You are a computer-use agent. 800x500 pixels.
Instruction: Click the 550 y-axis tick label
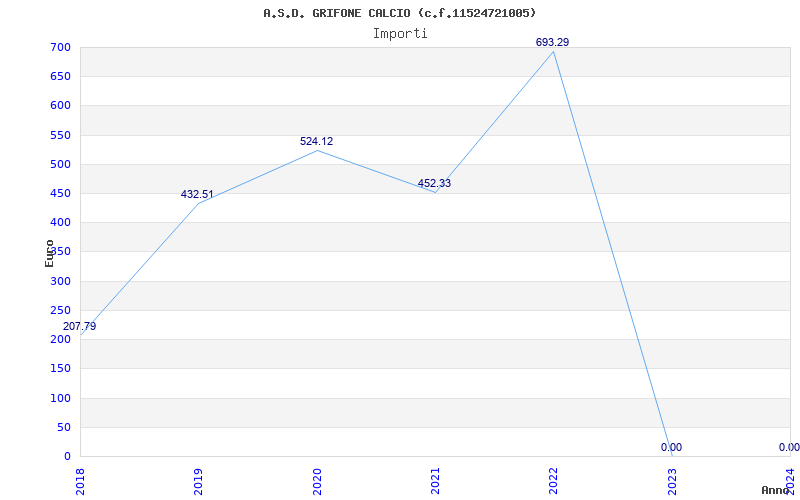tap(60, 135)
